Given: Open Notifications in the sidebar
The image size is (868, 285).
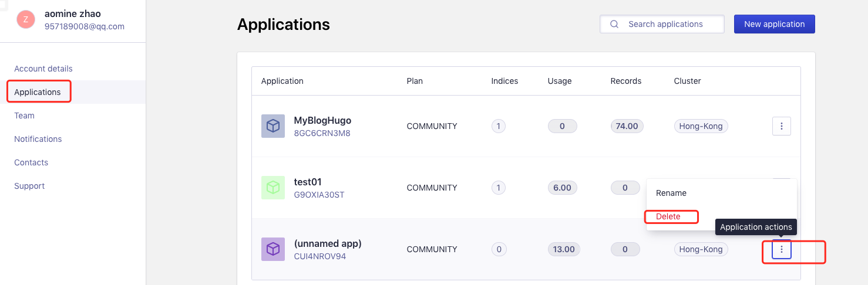Looking at the screenshot, I should click(x=38, y=139).
